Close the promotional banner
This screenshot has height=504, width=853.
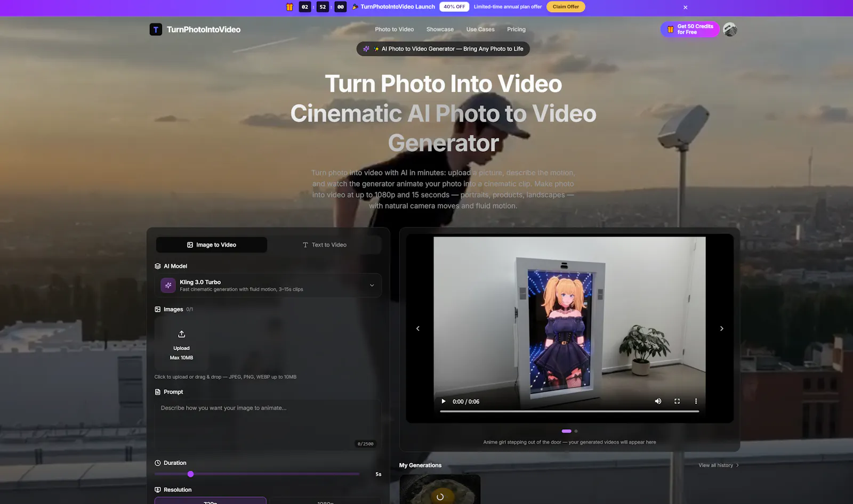click(686, 7)
